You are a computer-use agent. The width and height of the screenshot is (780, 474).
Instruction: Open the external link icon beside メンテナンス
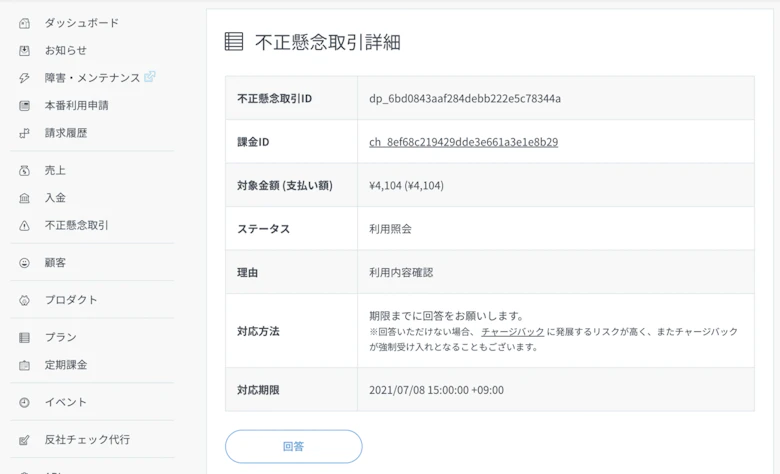[x=150, y=77]
